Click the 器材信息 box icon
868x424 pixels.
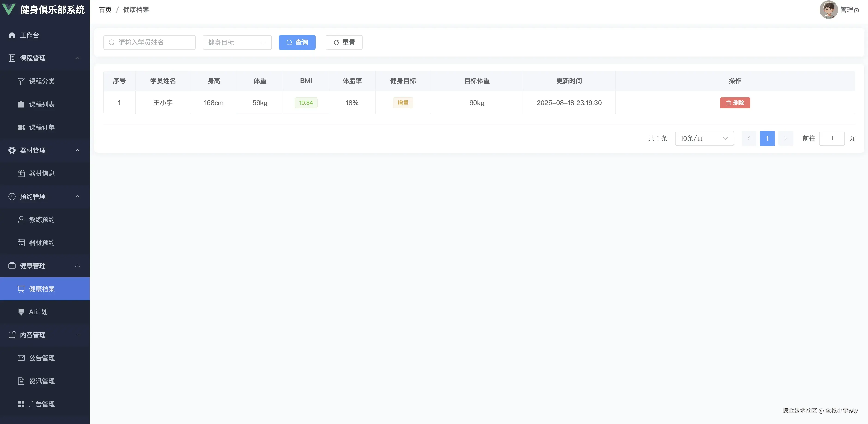tap(21, 173)
